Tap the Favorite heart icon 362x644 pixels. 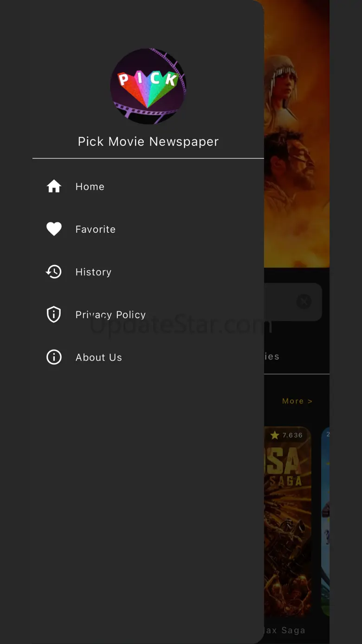(54, 229)
